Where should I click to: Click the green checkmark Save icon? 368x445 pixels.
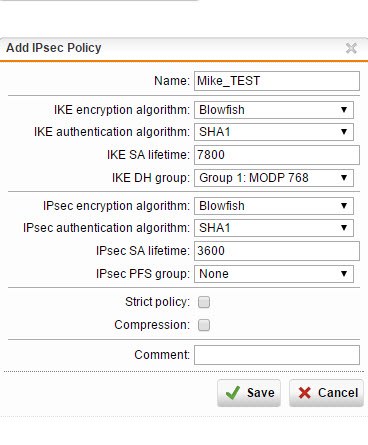(x=233, y=393)
